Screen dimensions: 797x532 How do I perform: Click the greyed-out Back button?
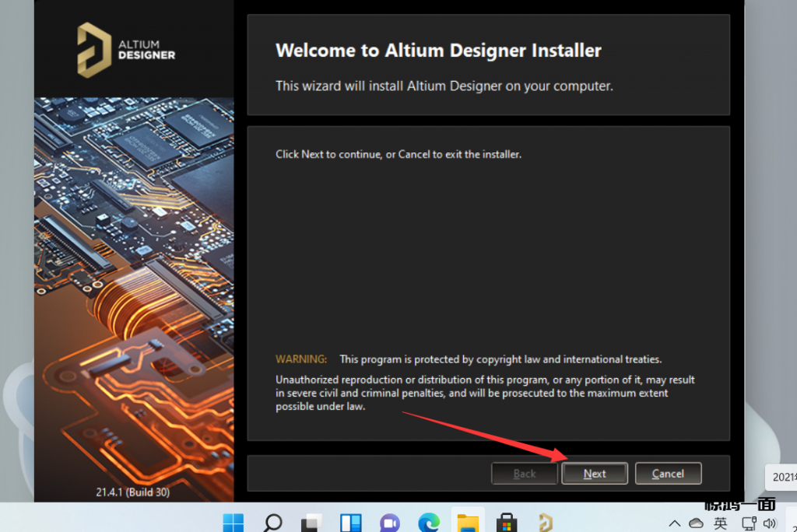(x=525, y=473)
